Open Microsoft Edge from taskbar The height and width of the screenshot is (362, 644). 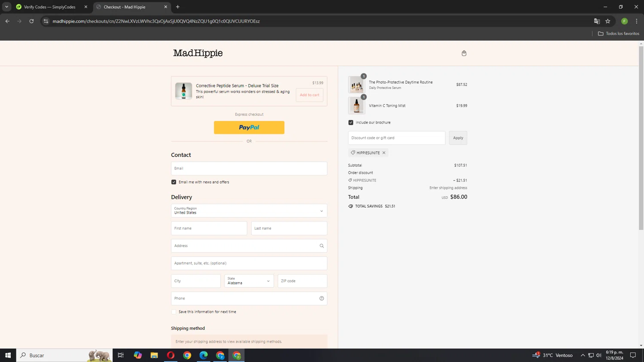[204, 355]
